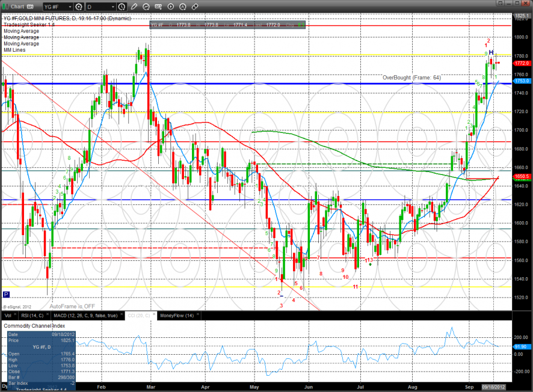Click the bar replay play icon
Viewport: 533px width, 392px height.
[171, 7]
